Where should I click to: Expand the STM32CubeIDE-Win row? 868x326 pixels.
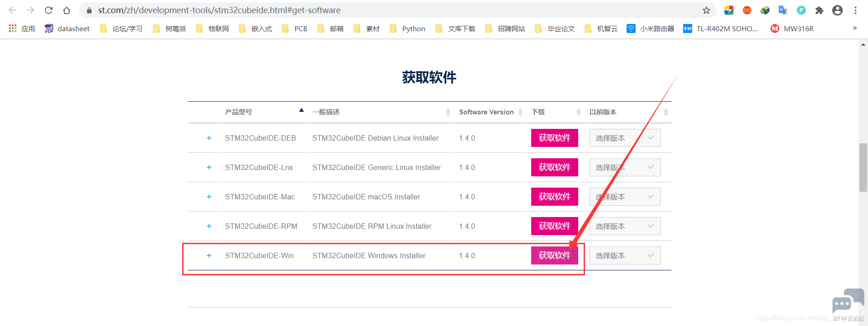[x=209, y=255]
